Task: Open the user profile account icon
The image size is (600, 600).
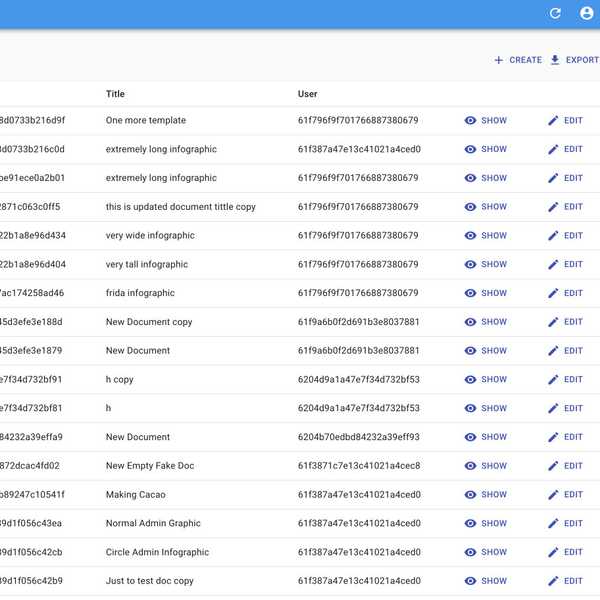Action: coord(586,14)
